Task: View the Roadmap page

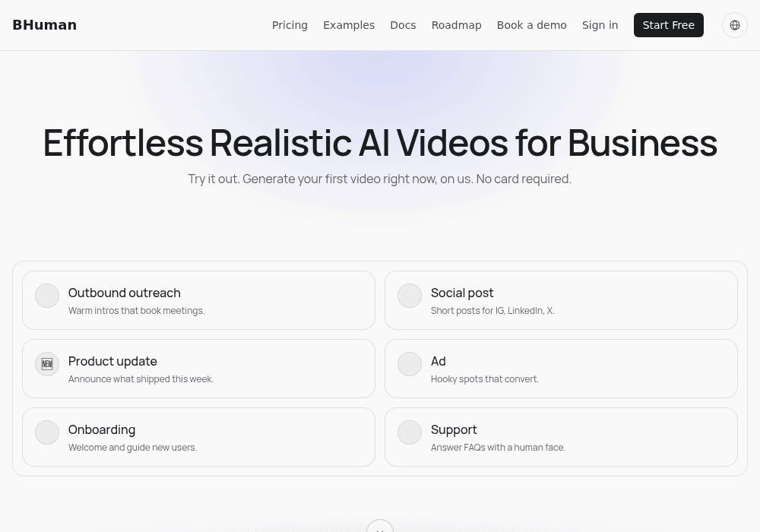Action: (457, 25)
